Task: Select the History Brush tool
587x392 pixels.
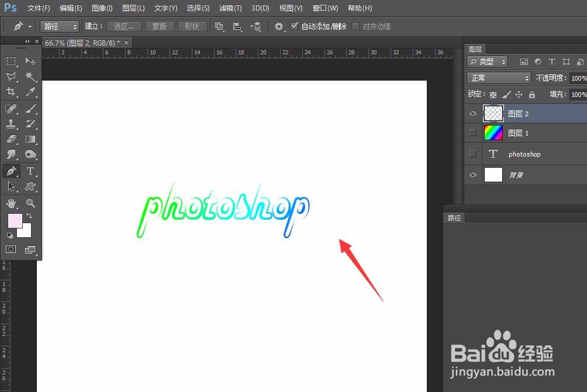Action: click(x=30, y=124)
